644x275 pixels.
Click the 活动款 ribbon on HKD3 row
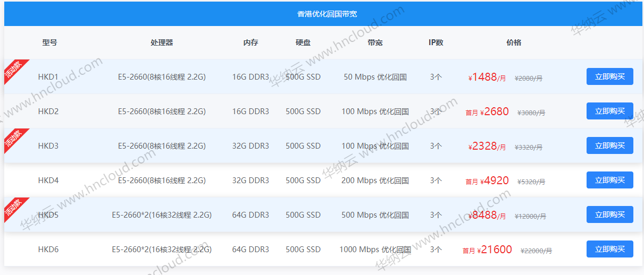[14, 139]
